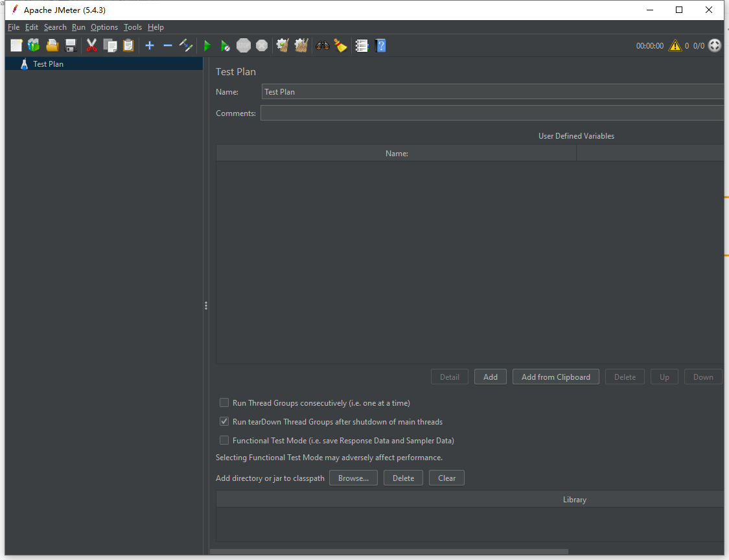The height and width of the screenshot is (560, 729).
Task: Click the Clear All results icon
Action: tap(301, 45)
